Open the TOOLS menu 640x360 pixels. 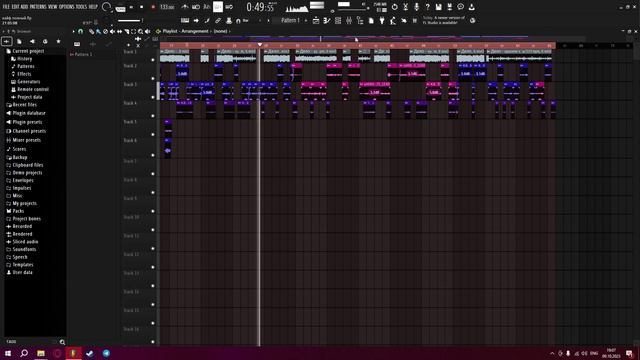tap(81, 7)
